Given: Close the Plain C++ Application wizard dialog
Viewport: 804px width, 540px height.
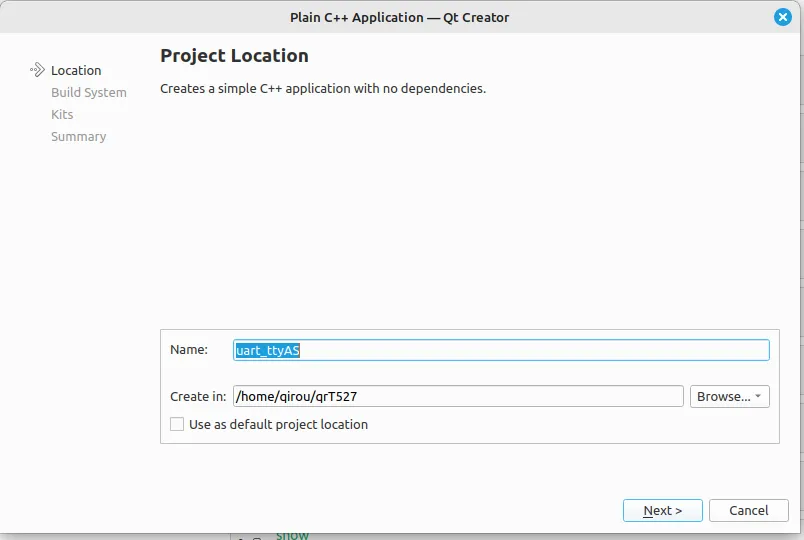Looking at the screenshot, I should coord(782,17).
